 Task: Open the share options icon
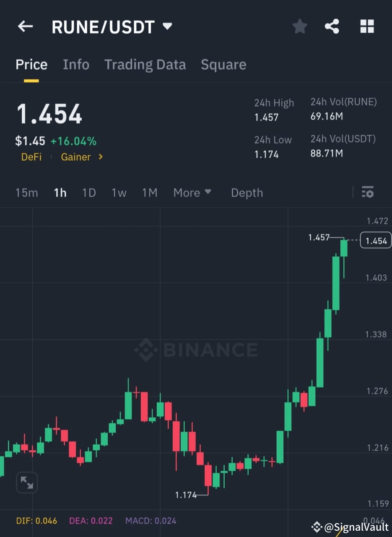[332, 26]
